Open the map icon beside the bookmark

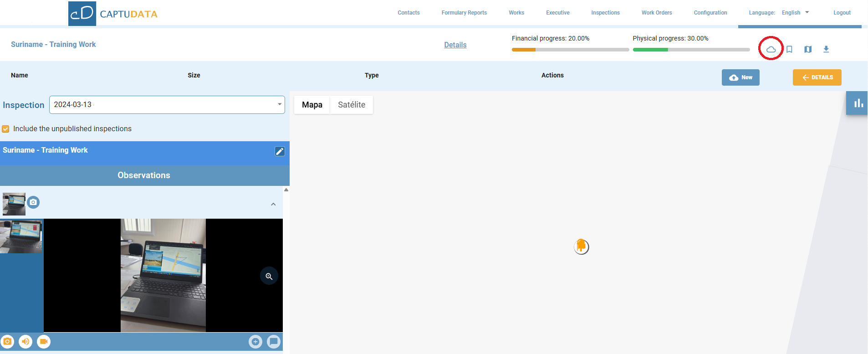pyautogui.click(x=807, y=49)
